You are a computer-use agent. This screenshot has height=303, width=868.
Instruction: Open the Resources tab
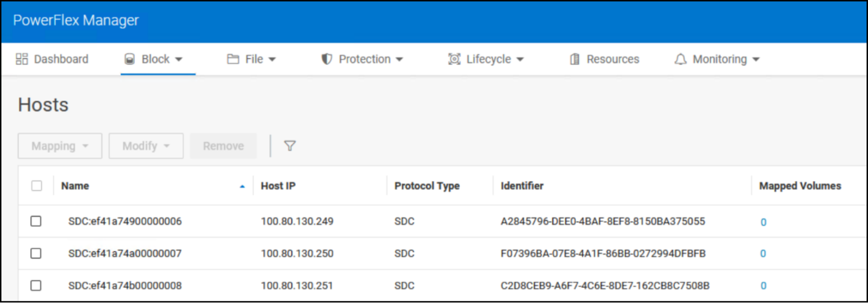[613, 59]
